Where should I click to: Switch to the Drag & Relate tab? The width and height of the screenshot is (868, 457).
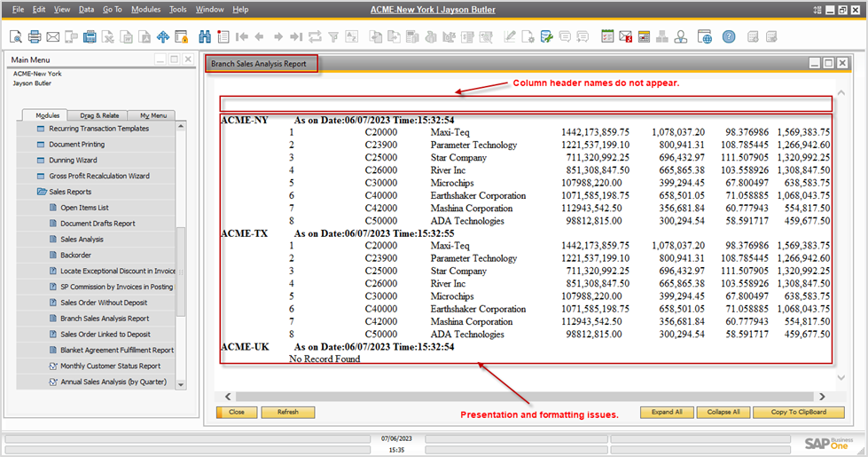[x=98, y=115]
